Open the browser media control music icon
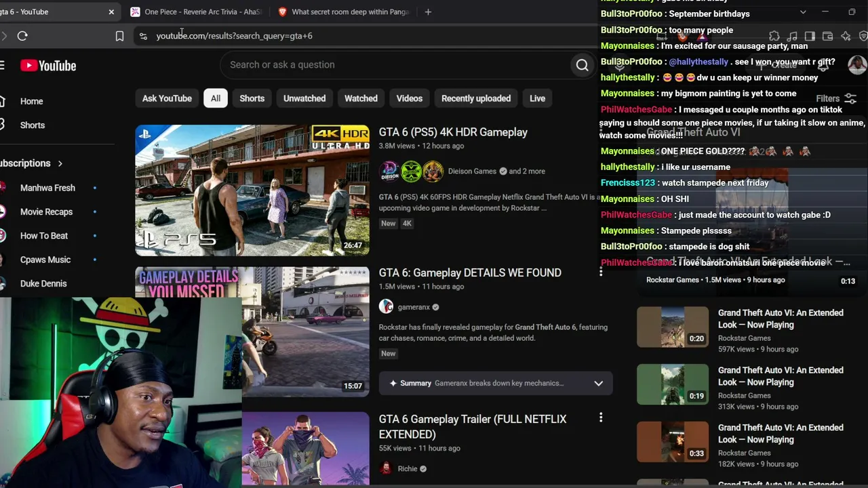The width and height of the screenshot is (868, 488). [792, 36]
